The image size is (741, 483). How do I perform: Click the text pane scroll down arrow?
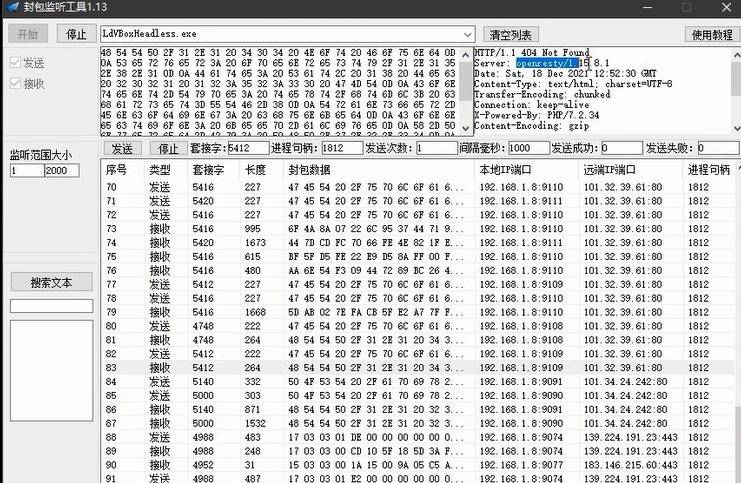point(736,128)
